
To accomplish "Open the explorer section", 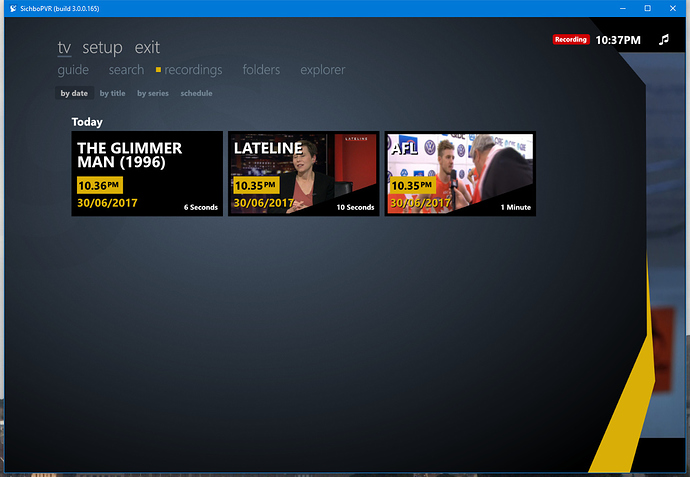I will 323,70.
